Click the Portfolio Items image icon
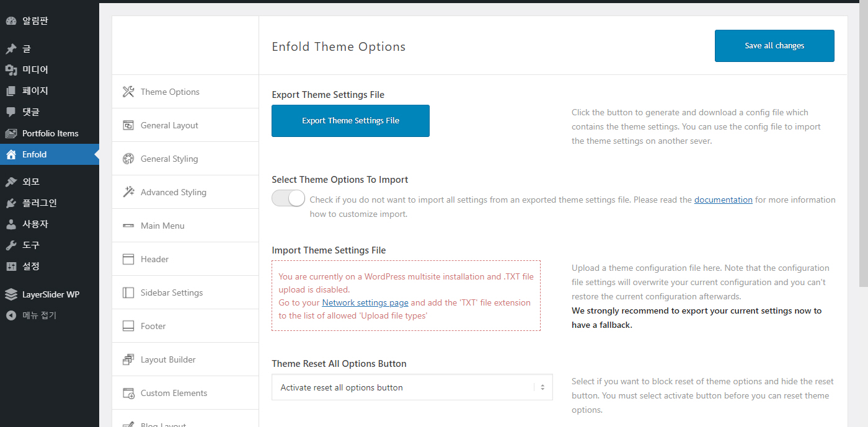 pos(11,133)
